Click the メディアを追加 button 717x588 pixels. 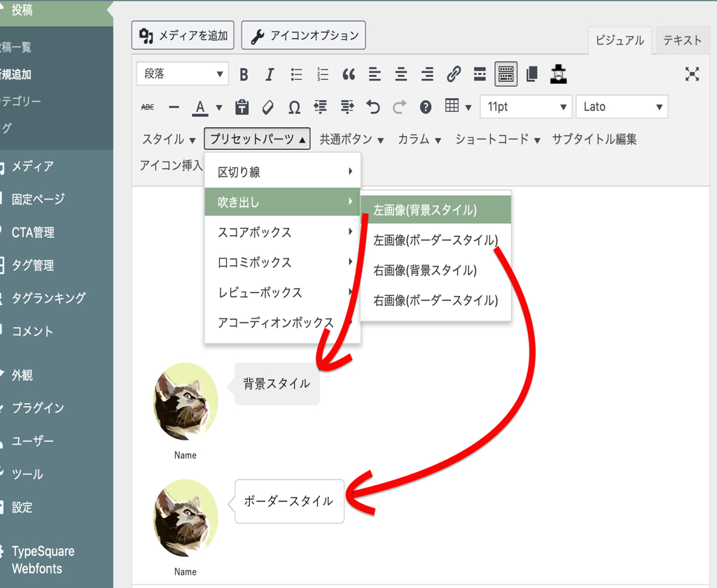click(183, 36)
